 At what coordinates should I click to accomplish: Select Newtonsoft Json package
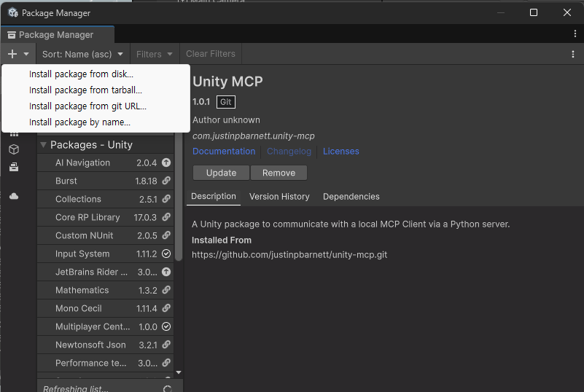(x=106, y=345)
